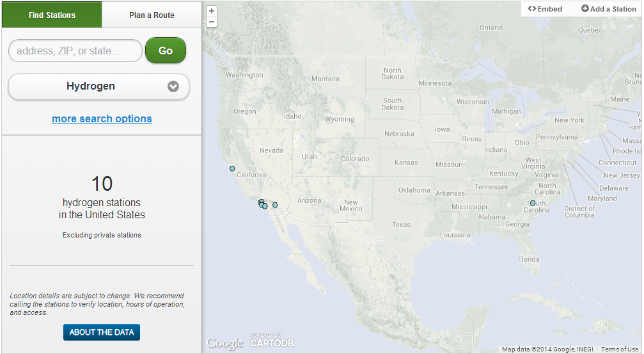Click the Embed code icon

click(532, 9)
